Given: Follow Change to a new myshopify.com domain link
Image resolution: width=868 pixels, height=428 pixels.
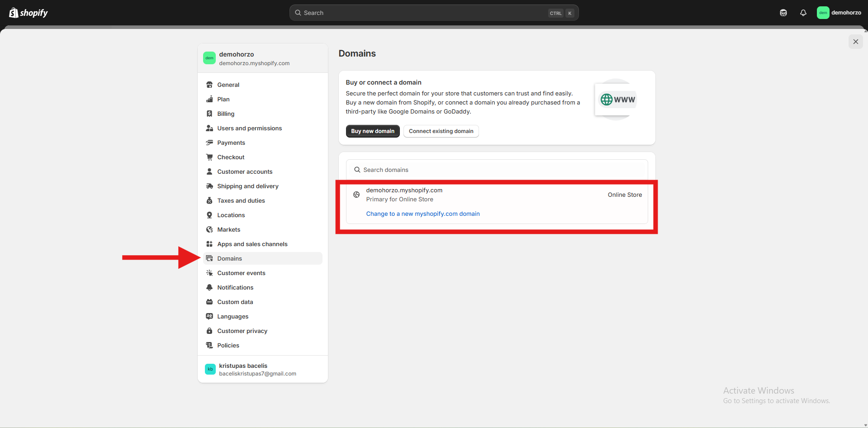Looking at the screenshot, I should click(422, 214).
